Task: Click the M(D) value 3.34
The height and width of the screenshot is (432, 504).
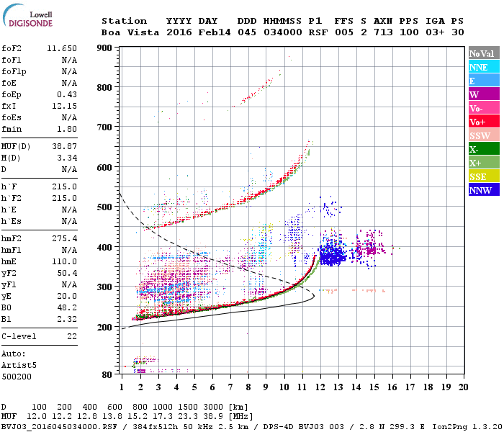Action: [67, 158]
